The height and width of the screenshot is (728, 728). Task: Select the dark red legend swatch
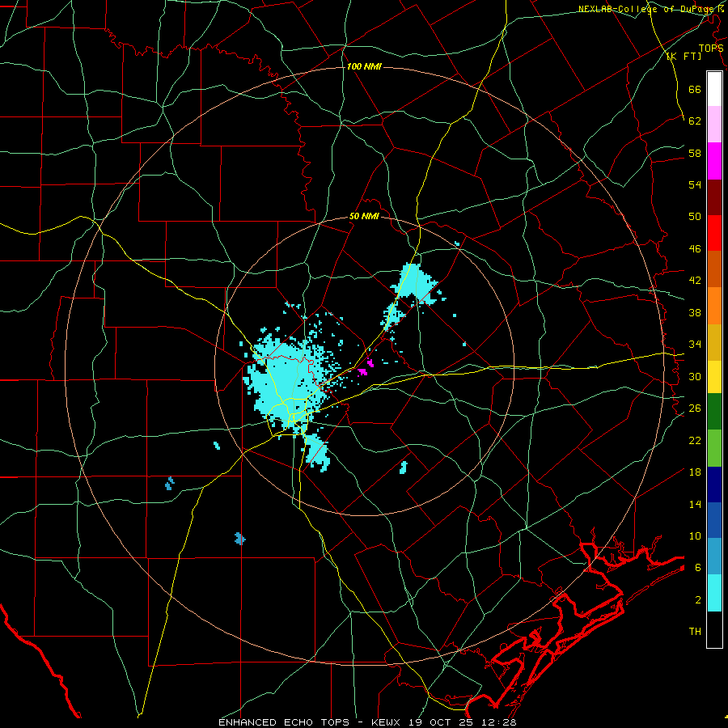point(714,197)
